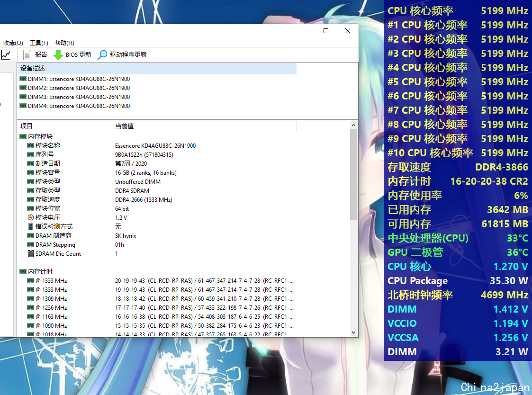The image size is (532, 395).
Task: Click the 当前值 column header
Action: coord(204,126)
